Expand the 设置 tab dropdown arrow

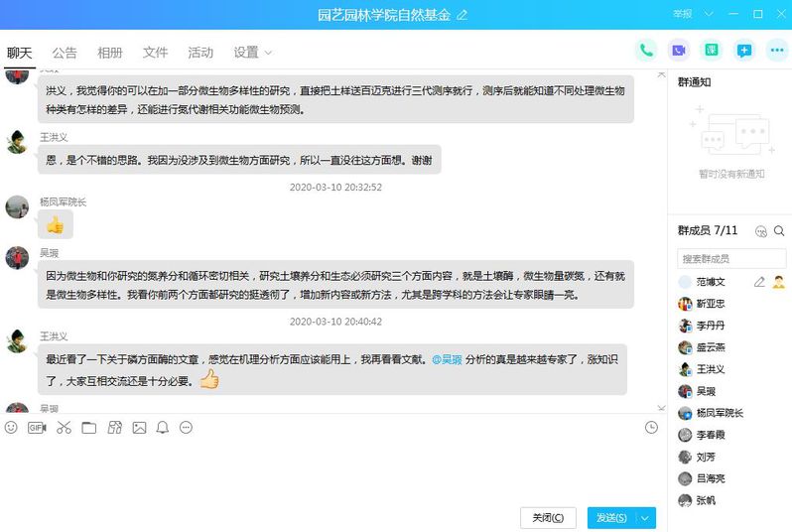pos(268,53)
